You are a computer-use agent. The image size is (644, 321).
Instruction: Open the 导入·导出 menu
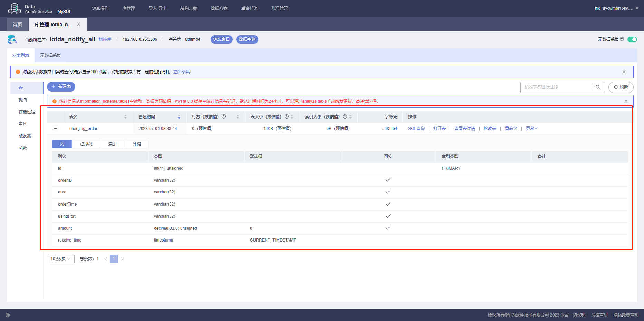tap(158, 8)
